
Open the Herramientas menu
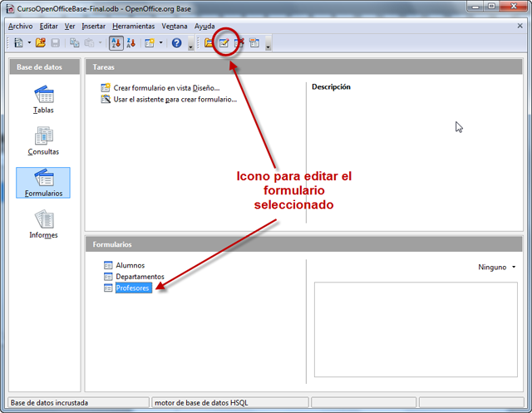[x=133, y=26]
